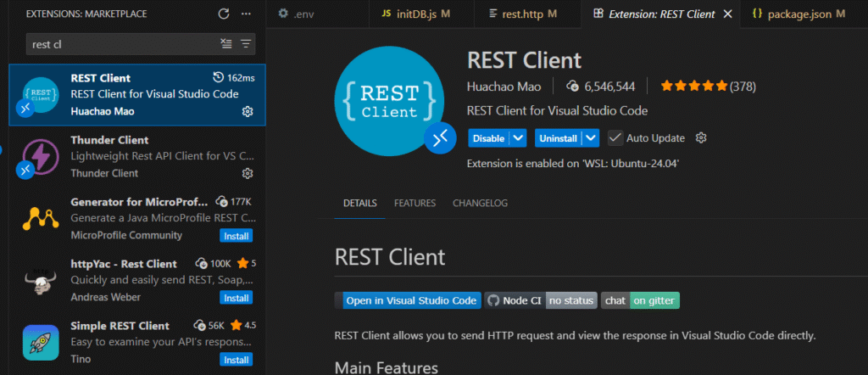Click the activation time 162ms indicator
868x375 pixels.
coord(234,78)
